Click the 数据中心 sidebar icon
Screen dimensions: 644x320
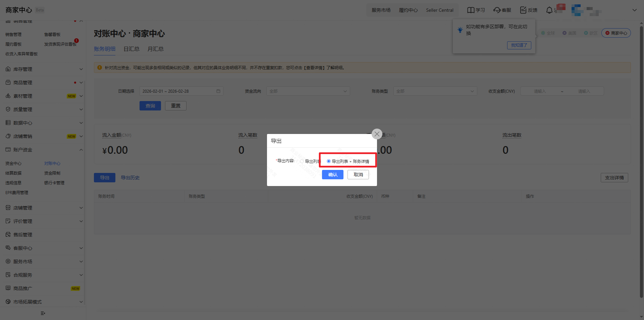[x=8, y=123]
